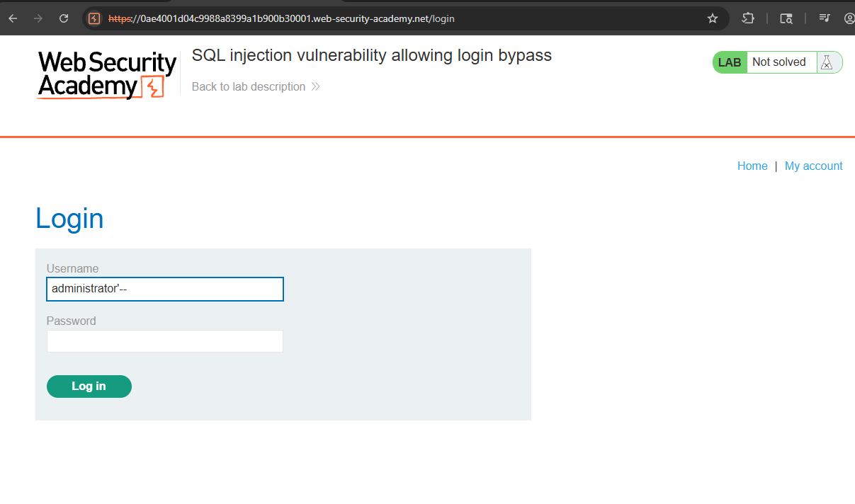
Task: Open the browser profile avatar
Action: [849, 18]
